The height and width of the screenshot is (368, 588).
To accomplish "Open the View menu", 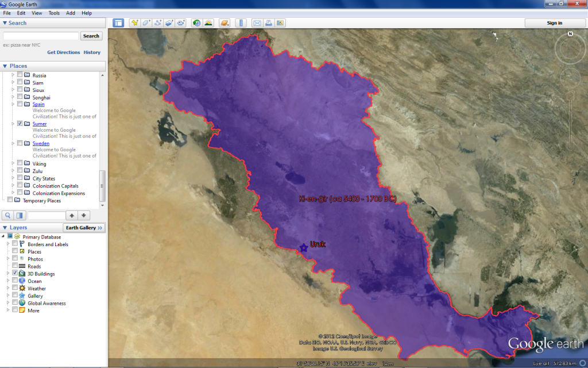I will click(x=37, y=13).
